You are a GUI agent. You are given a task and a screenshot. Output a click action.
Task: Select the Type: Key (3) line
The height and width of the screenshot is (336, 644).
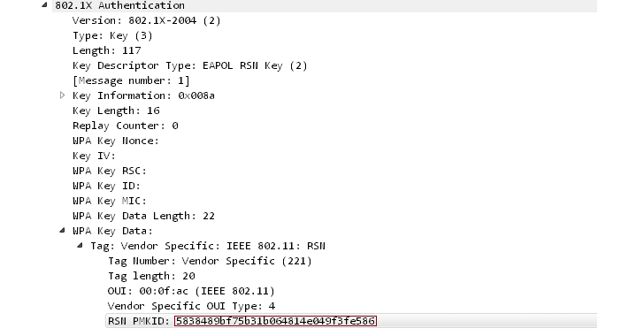[112, 35]
